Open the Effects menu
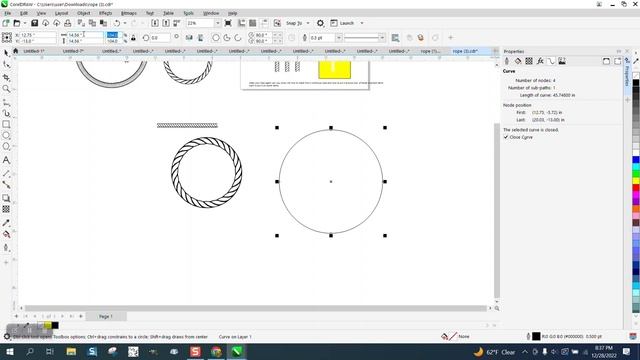The width and height of the screenshot is (640, 360). tap(105, 13)
